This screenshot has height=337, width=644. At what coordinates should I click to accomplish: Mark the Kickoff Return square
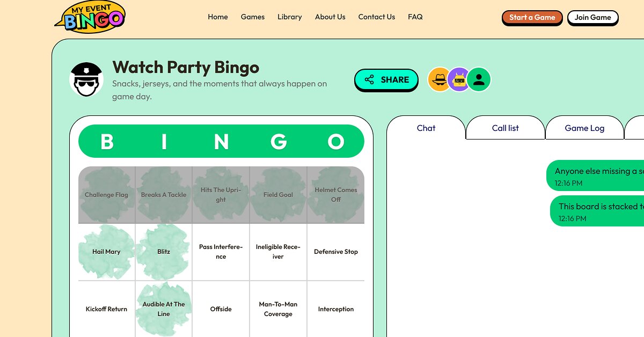pyautogui.click(x=106, y=309)
